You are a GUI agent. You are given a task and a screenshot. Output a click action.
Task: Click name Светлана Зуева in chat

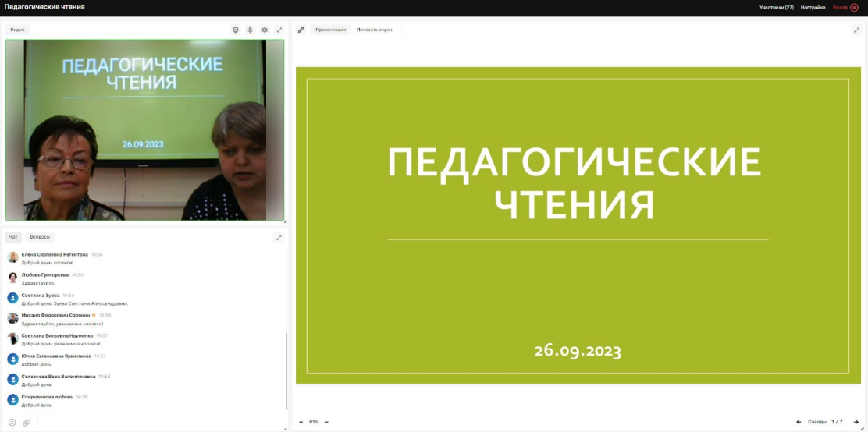41,296
